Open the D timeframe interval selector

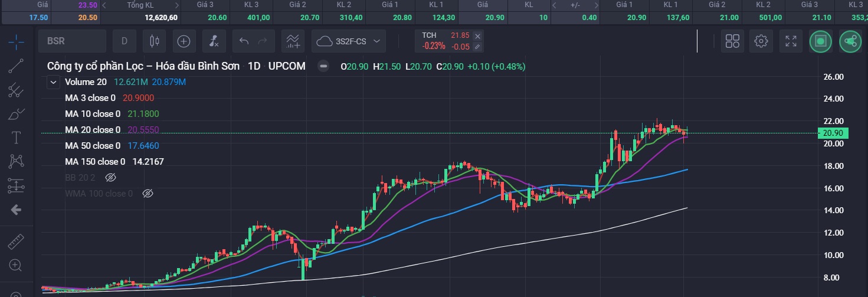(x=125, y=41)
